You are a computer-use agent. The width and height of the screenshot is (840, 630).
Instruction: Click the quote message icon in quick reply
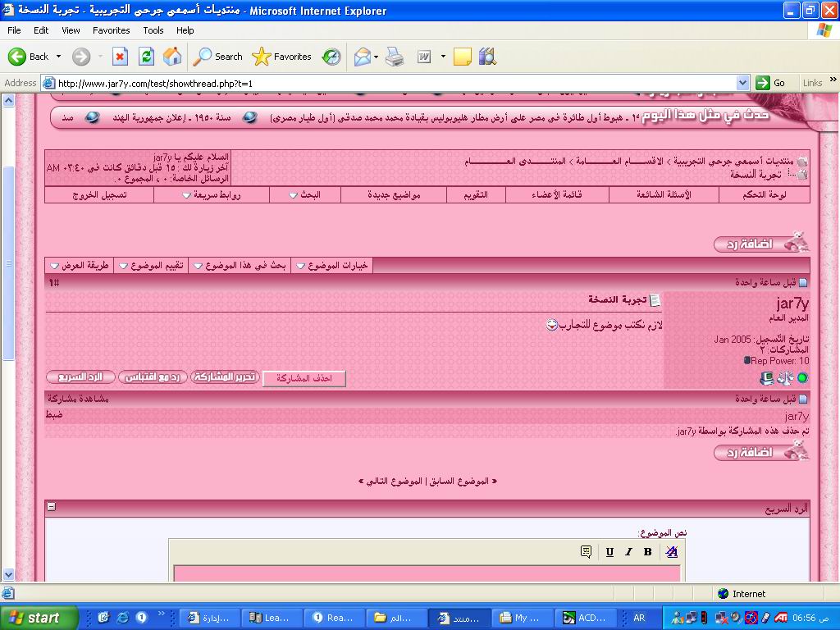(586, 552)
